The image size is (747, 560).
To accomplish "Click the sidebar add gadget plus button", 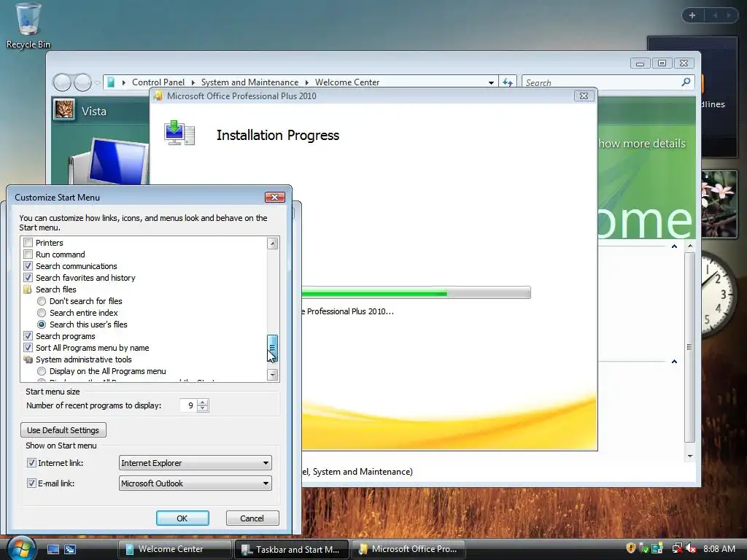I will point(692,15).
